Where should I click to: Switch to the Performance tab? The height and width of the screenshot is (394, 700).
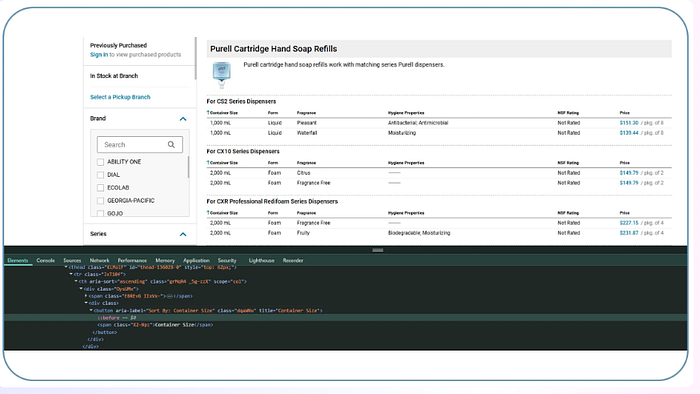pyautogui.click(x=132, y=261)
